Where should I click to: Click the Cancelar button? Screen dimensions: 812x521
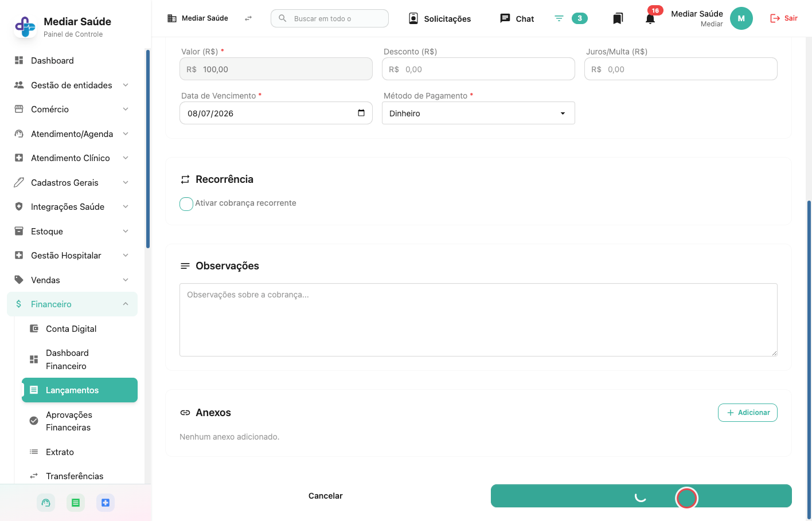click(326, 496)
